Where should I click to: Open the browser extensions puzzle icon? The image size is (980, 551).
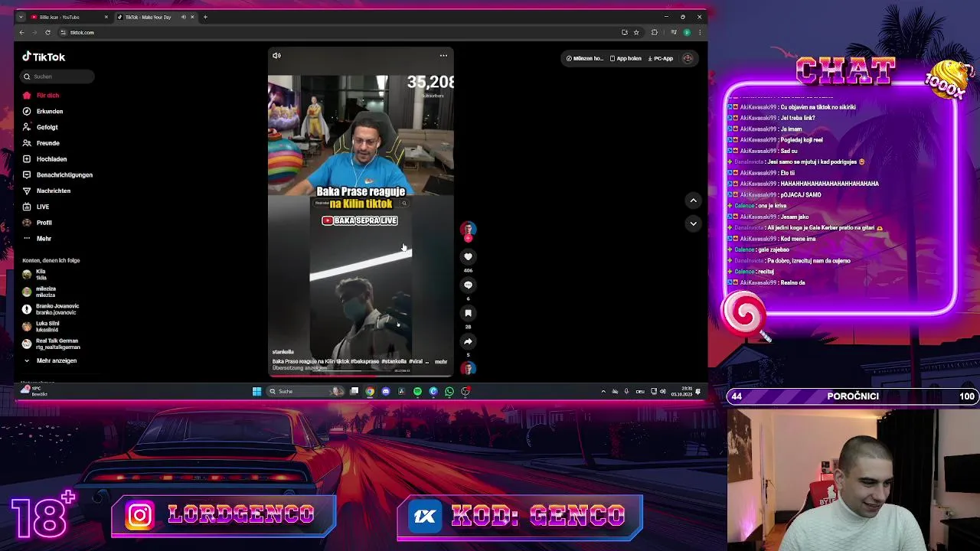[x=654, y=32]
